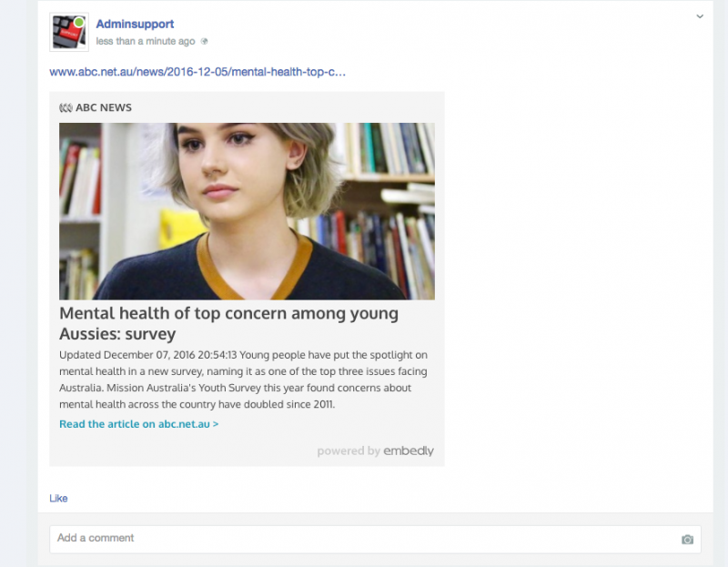Open the Adminsupport profile avatar
This screenshot has width=728, height=567.
pyautogui.click(x=69, y=32)
